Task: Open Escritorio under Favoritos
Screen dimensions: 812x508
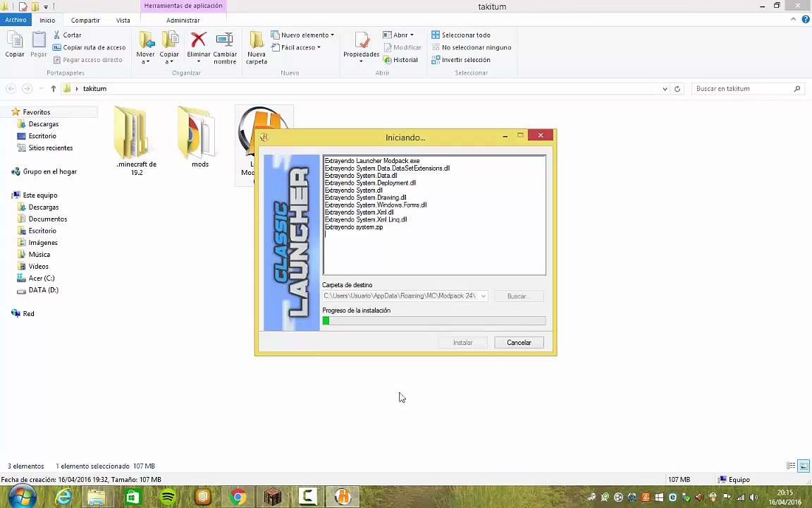Action: tap(42, 135)
